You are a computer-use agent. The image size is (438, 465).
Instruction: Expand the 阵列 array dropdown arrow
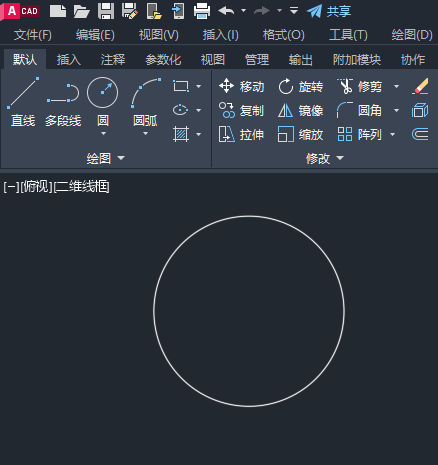pyautogui.click(x=393, y=134)
